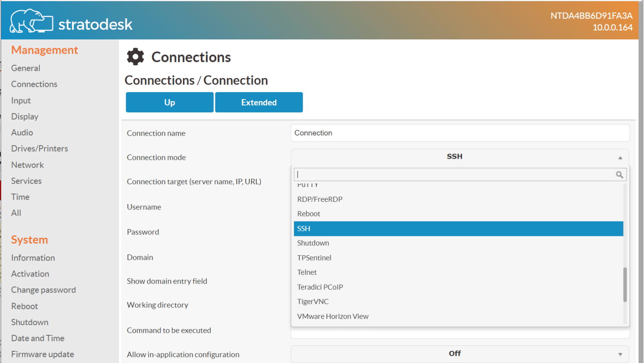Image resolution: width=644 pixels, height=363 pixels.
Task: Open System Information page
Action: pyautogui.click(x=33, y=258)
